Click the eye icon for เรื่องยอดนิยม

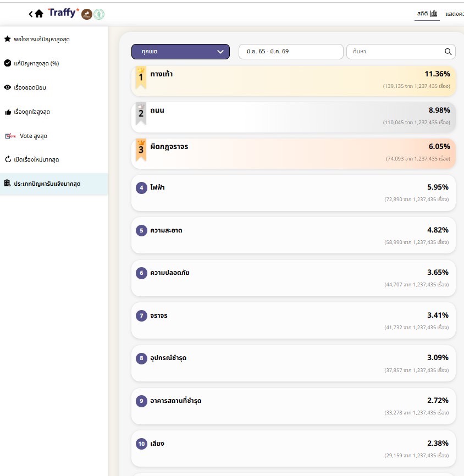[x=7, y=87]
